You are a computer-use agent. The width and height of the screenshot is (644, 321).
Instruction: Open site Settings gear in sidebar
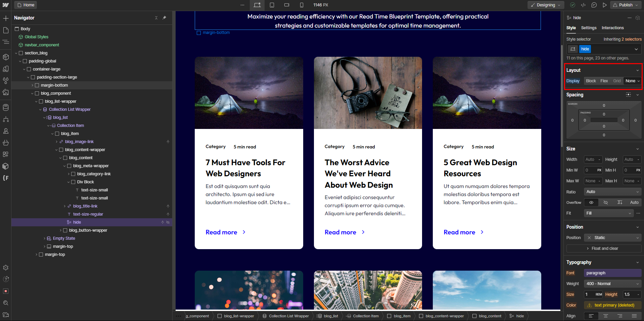coord(6,268)
